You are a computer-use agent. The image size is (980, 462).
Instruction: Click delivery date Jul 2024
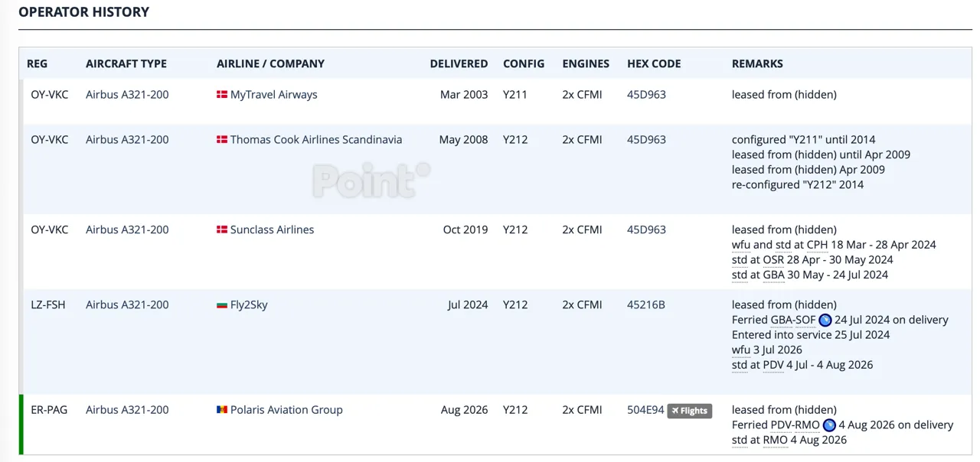tap(468, 305)
